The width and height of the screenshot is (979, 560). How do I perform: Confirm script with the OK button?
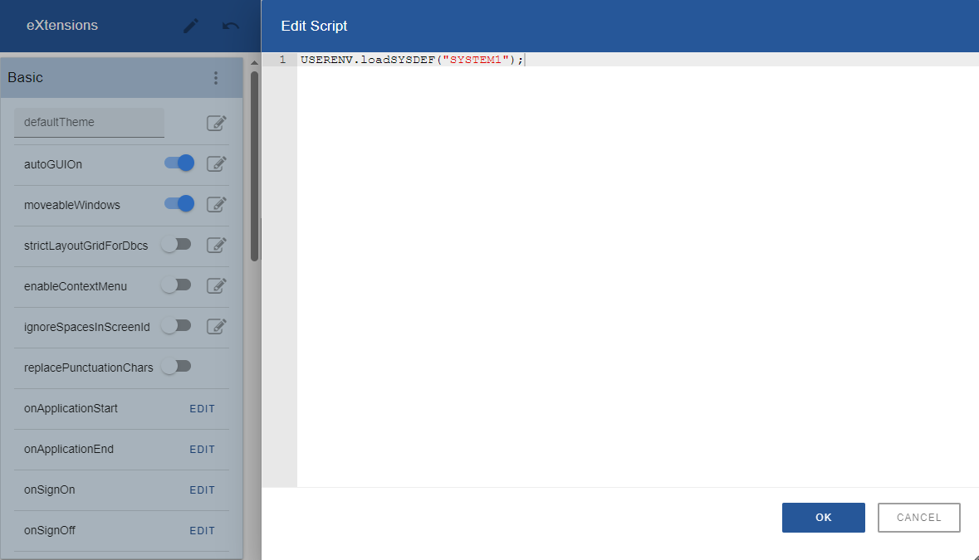(x=824, y=518)
